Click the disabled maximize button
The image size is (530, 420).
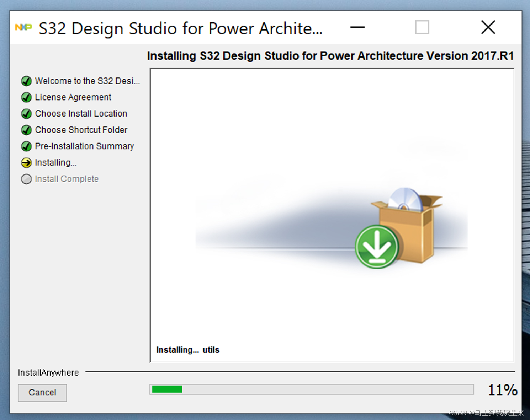click(x=422, y=27)
